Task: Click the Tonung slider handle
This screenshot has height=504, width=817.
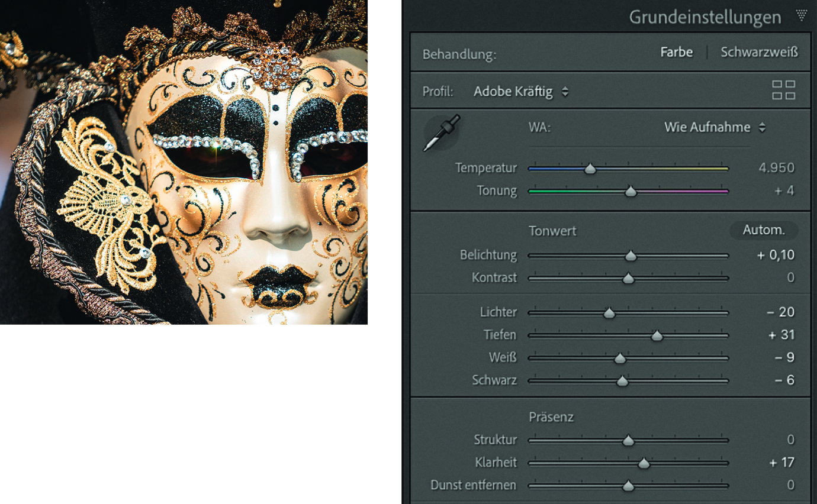Action: 631,192
